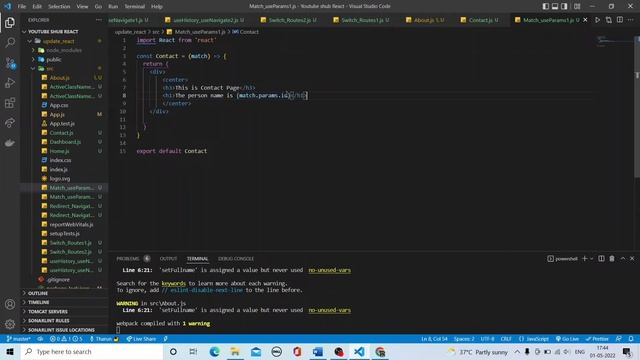Open the Explorer more actions ellipsis
The image size is (640, 360).
[99, 20]
